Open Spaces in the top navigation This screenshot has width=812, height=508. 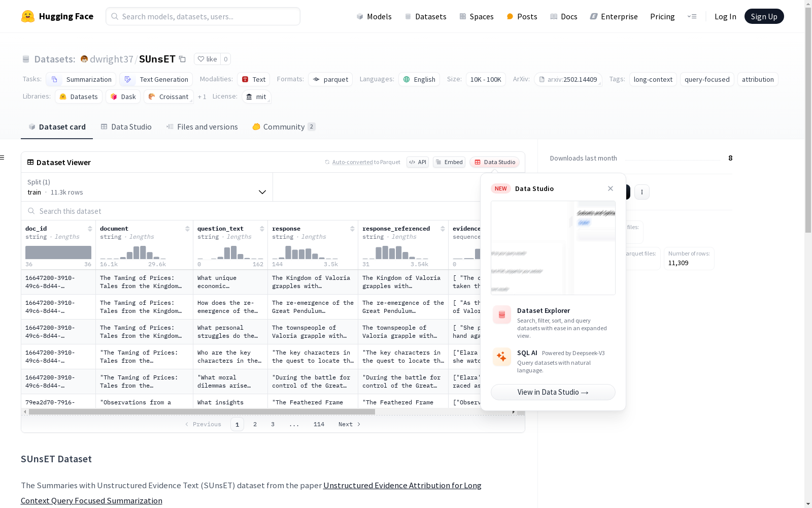[x=477, y=16]
